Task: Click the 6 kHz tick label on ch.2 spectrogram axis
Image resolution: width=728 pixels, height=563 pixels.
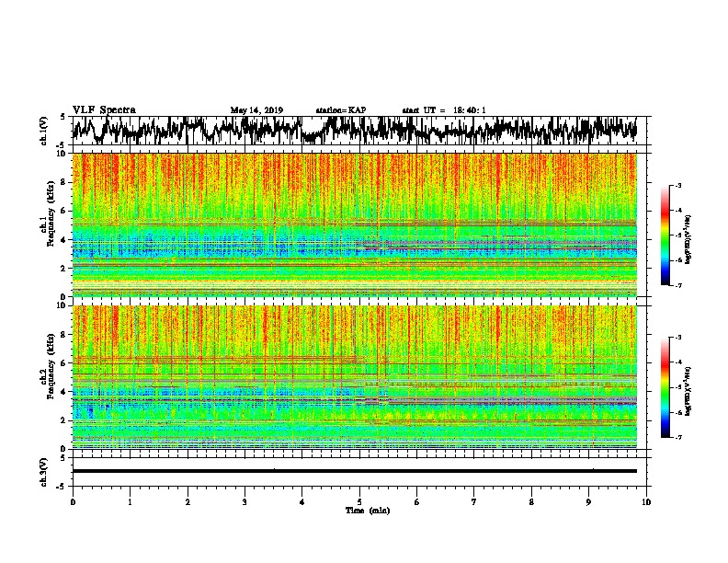Action: [63, 362]
